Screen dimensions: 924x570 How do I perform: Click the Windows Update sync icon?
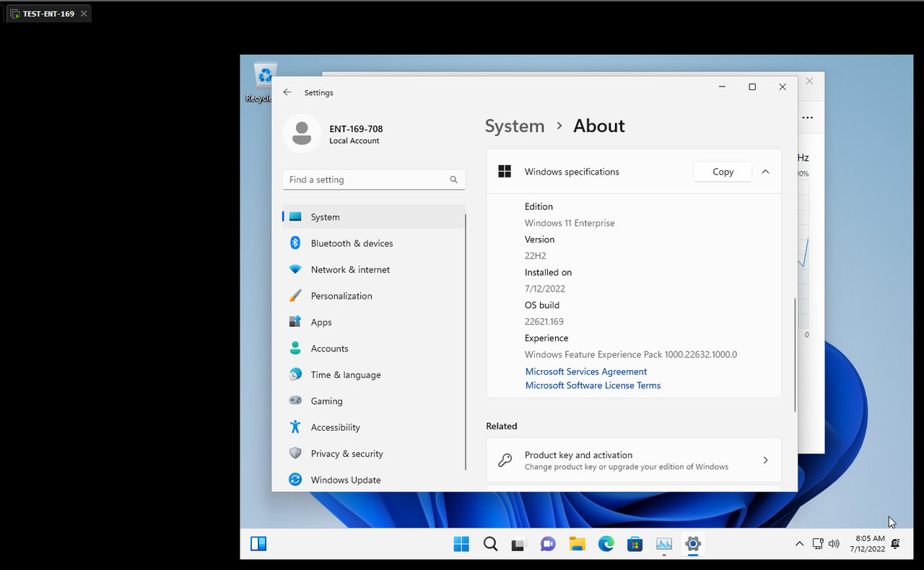[x=295, y=480]
